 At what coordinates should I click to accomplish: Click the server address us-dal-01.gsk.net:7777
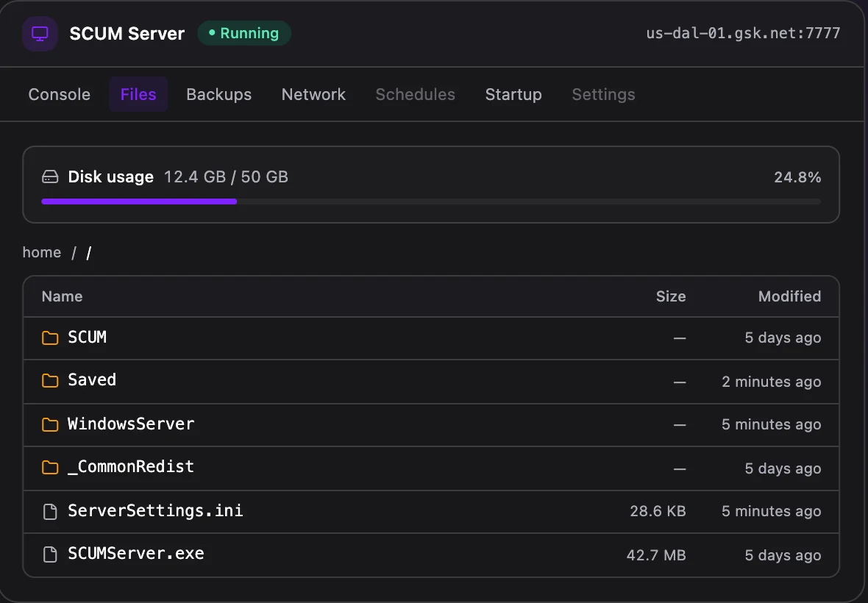tap(743, 33)
